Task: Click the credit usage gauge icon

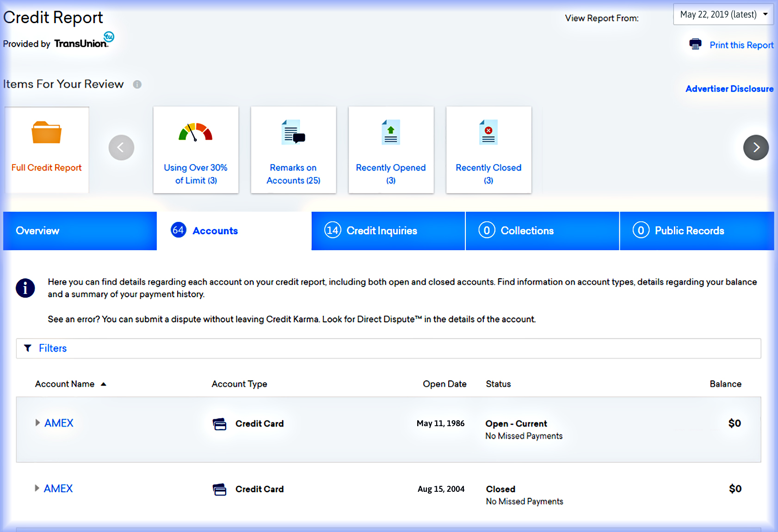Action: (195, 132)
